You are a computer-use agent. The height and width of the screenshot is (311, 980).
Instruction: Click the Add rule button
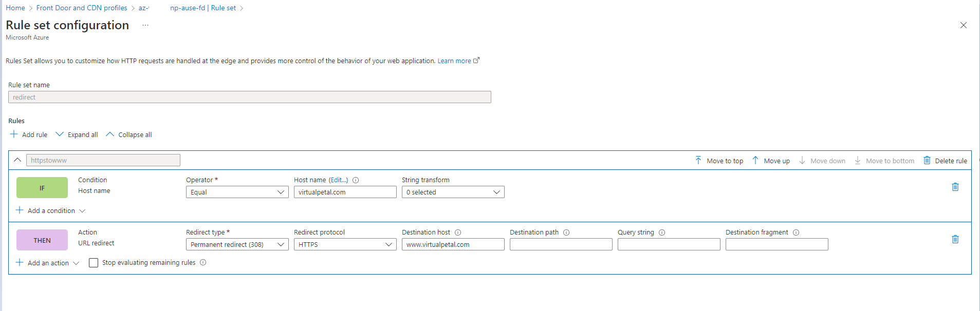(x=29, y=134)
